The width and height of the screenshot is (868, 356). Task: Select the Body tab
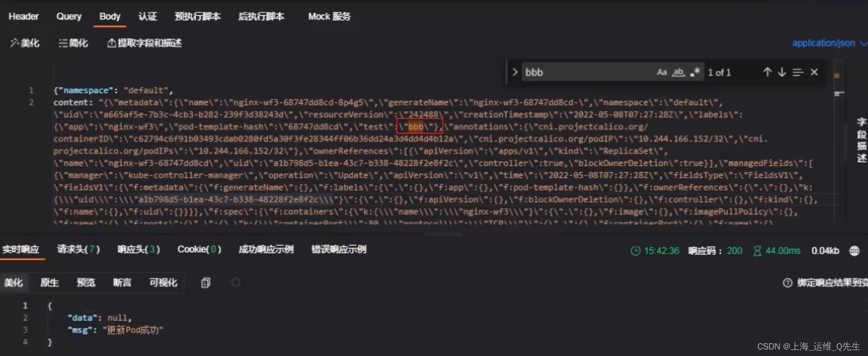[x=110, y=17]
